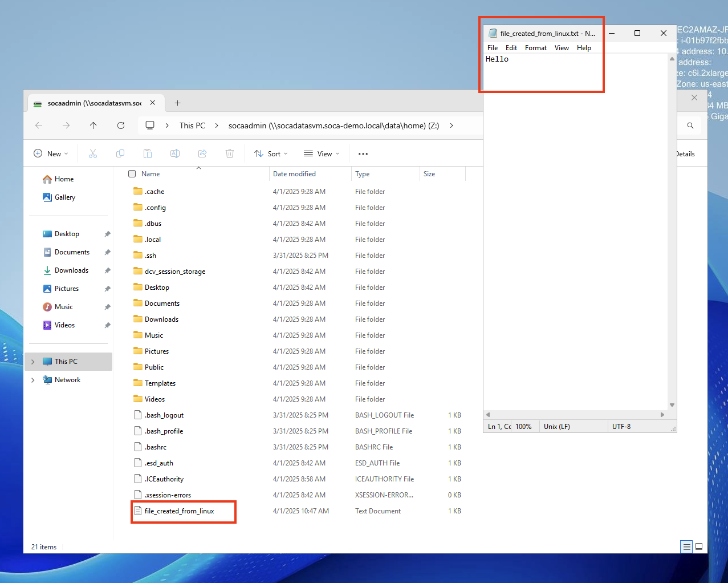Open Notepad's File menu

point(493,48)
